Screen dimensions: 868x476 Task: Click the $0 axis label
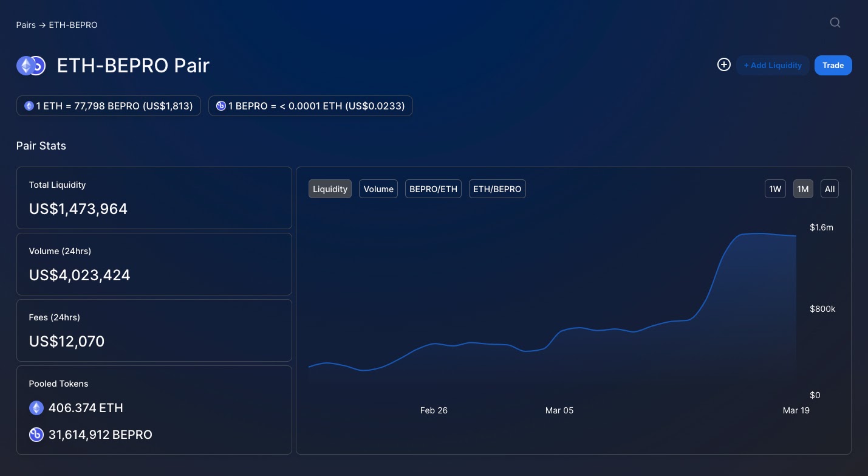click(x=815, y=395)
